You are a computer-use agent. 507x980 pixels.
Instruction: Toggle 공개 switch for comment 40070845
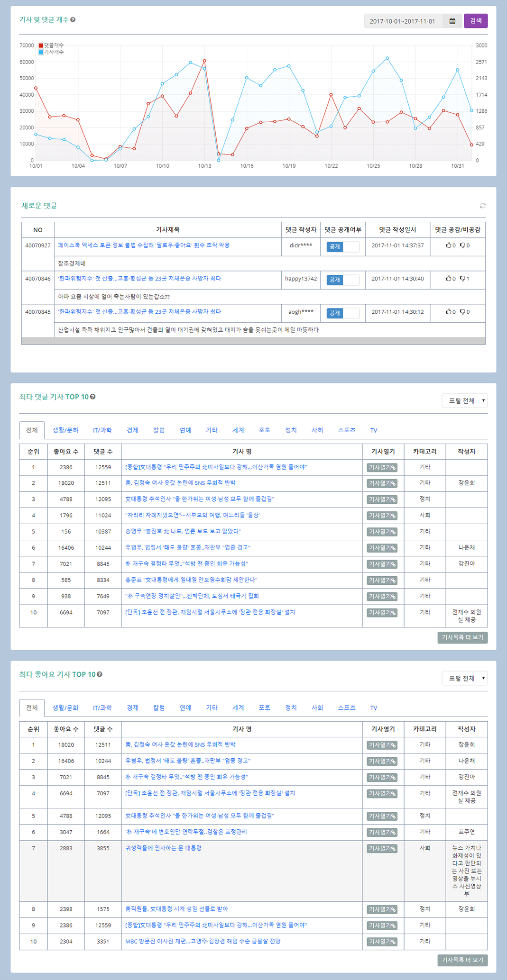click(342, 313)
